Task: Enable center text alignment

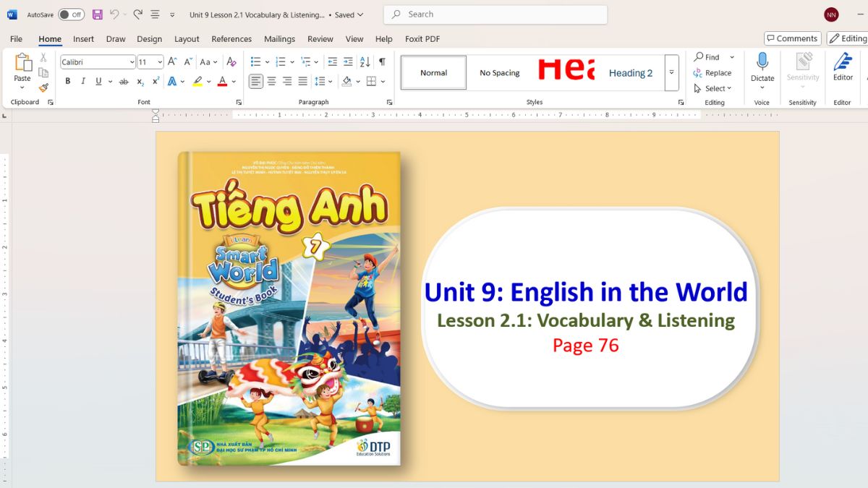Action: 272,81
